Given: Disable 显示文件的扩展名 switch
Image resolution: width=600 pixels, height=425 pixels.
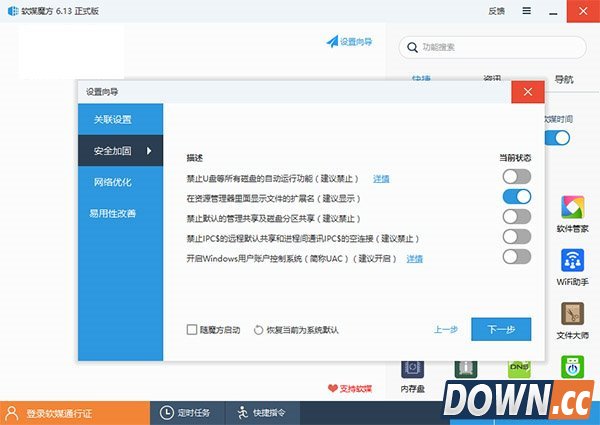Looking at the screenshot, I should click(517, 197).
